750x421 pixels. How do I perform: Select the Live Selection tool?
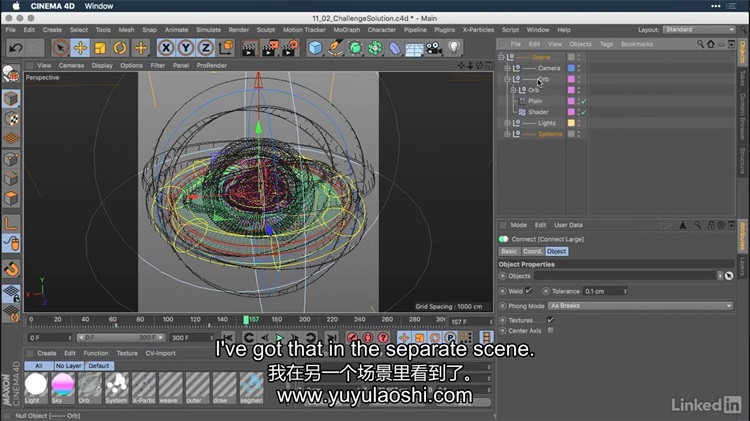coord(60,48)
